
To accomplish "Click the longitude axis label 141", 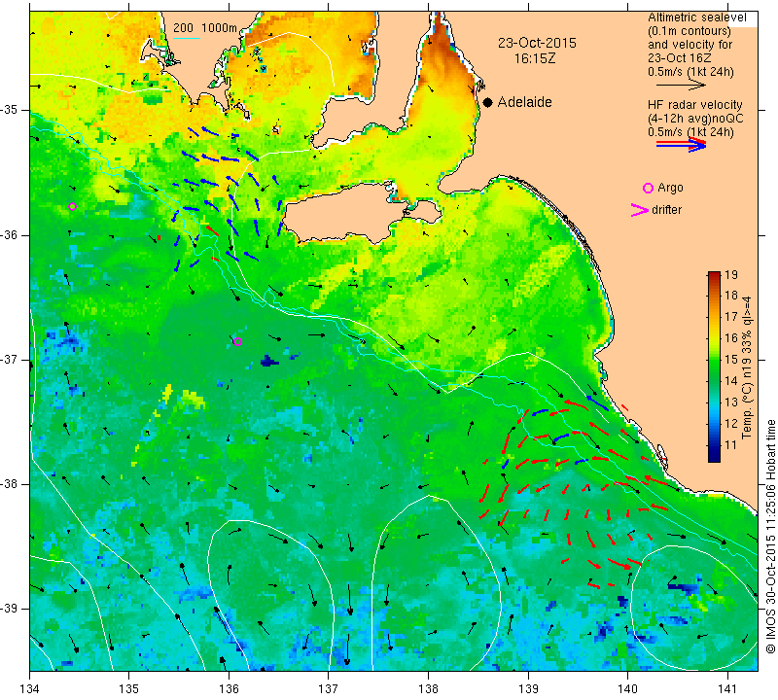I will coord(727,689).
